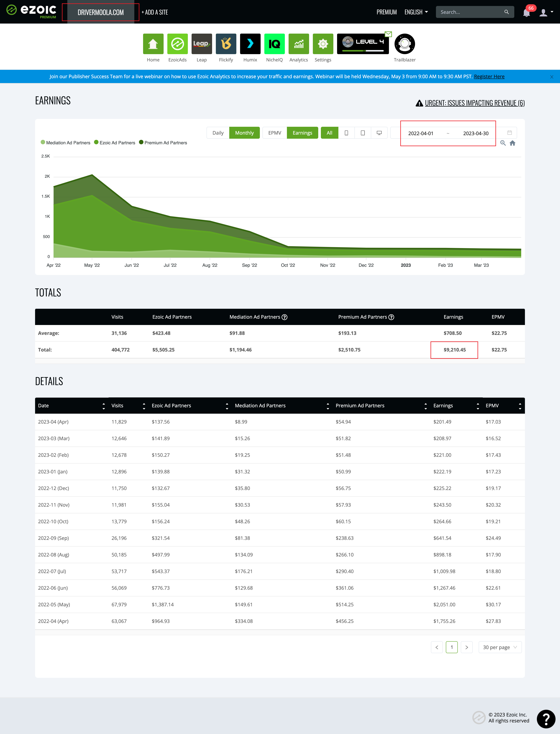Click the start date 2022-04-01 field
Viewport: 560px width, 734px height.
coord(421,133)
